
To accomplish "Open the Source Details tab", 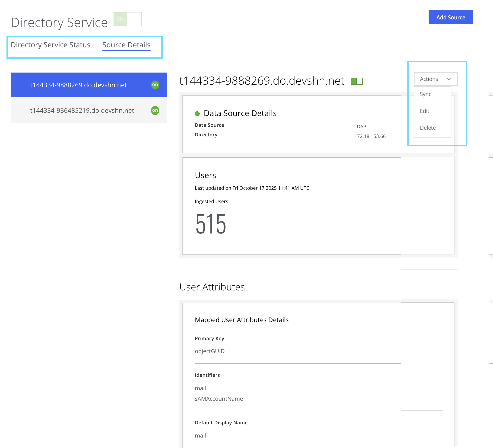I will pos(126,45).
